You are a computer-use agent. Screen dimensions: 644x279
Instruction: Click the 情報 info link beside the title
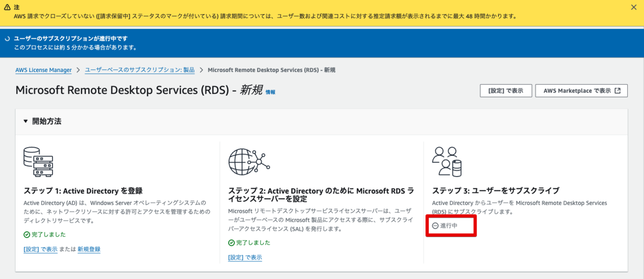[x=270, y=92]
